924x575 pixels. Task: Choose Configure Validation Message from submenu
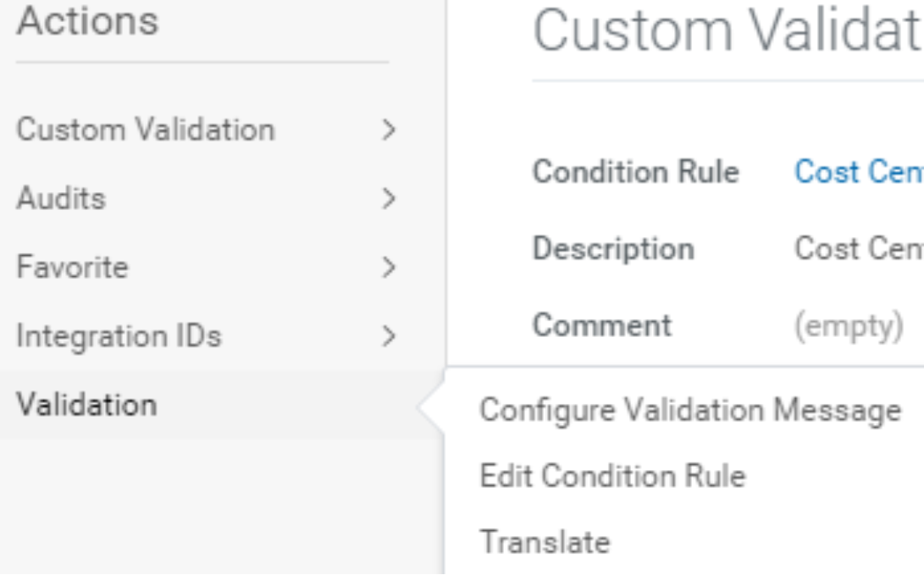690,410
